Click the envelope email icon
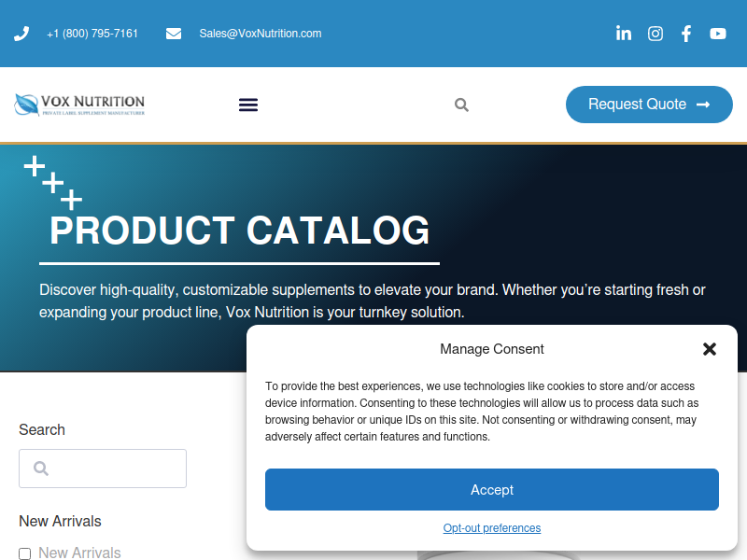This screenshot has width=747, height=560. pyautogui.click(x=174, y=34)
